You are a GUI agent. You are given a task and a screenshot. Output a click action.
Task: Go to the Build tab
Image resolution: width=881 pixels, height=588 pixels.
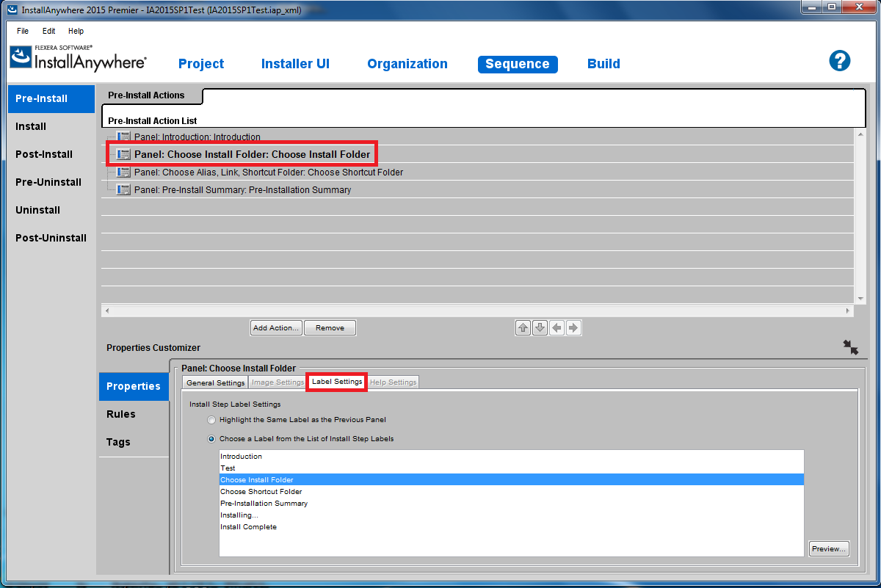coord(603,64)
